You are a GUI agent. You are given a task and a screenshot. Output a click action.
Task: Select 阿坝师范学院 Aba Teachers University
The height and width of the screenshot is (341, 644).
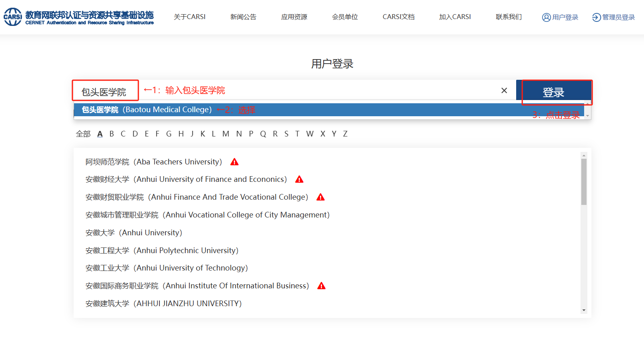tap(154, 162)
